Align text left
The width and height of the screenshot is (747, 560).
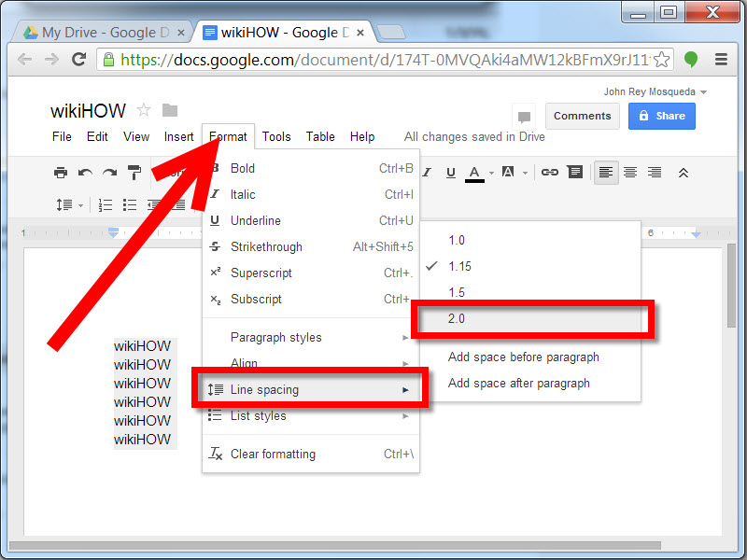click(x=606, y=173)
